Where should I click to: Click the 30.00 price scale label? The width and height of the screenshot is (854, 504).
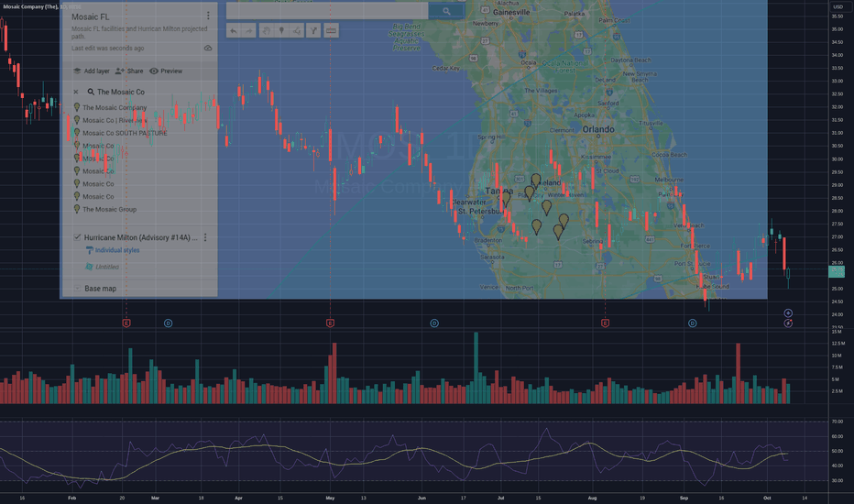click(838, 159)
